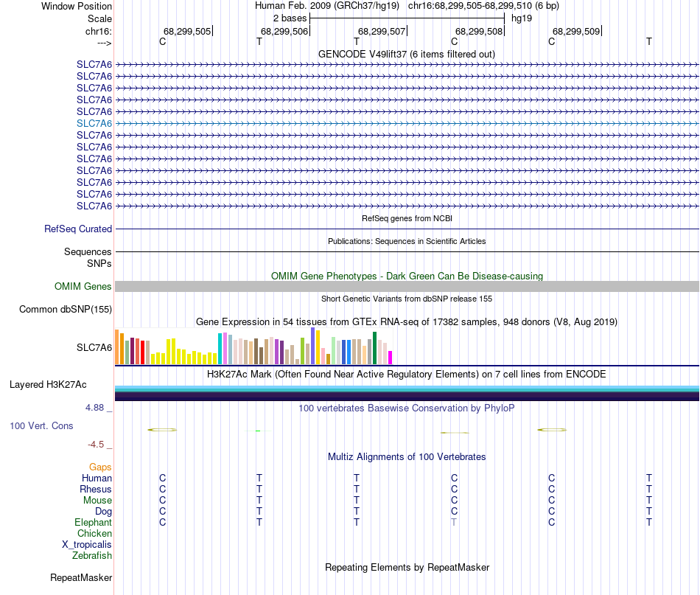Click the H3K27Ac Mark ENCODE track title
The width and height of the screenshot is (700, 595).
(407, 374)
